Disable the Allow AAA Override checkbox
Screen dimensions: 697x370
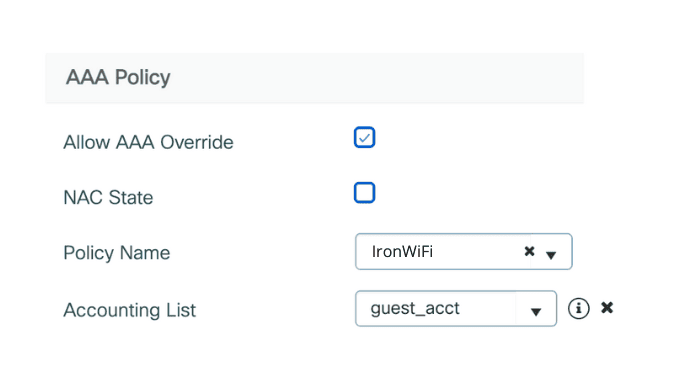[365, 137]
